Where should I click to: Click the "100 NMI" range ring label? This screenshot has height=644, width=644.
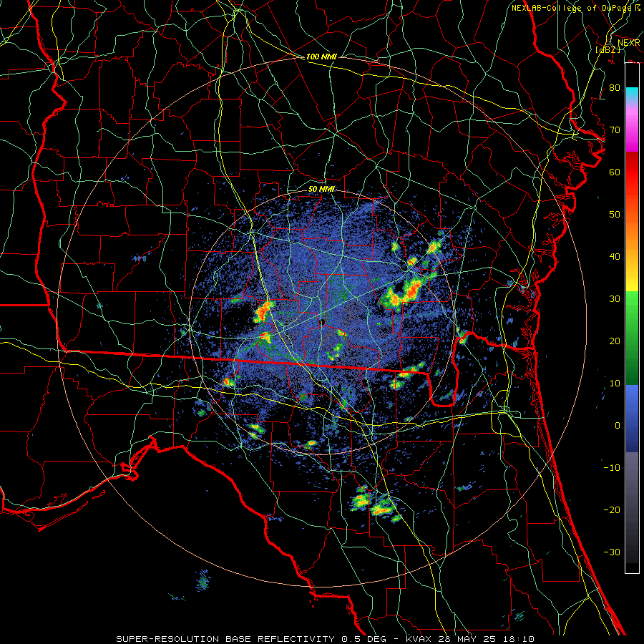(321, 57)
